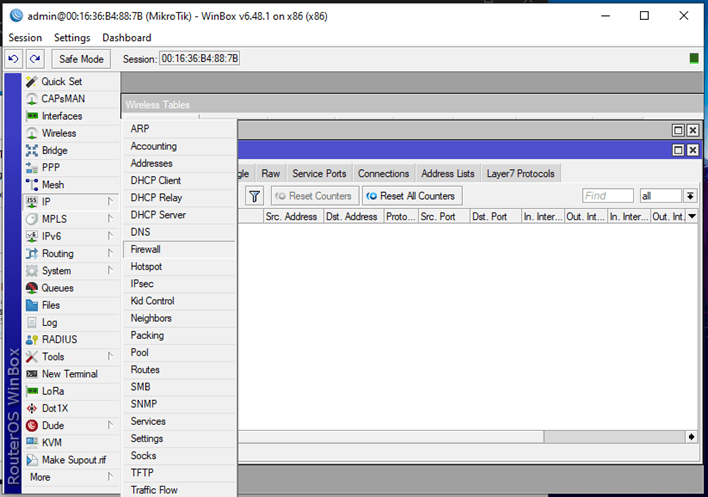This screenshot has height=497, width=708.
Task: Open Quick Set wand icon
Action: click(x=32, y=82)
